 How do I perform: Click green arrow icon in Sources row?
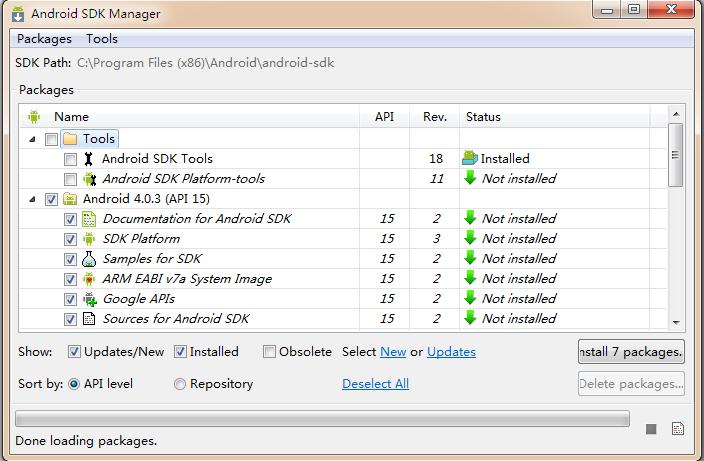(x=470, y=318)
